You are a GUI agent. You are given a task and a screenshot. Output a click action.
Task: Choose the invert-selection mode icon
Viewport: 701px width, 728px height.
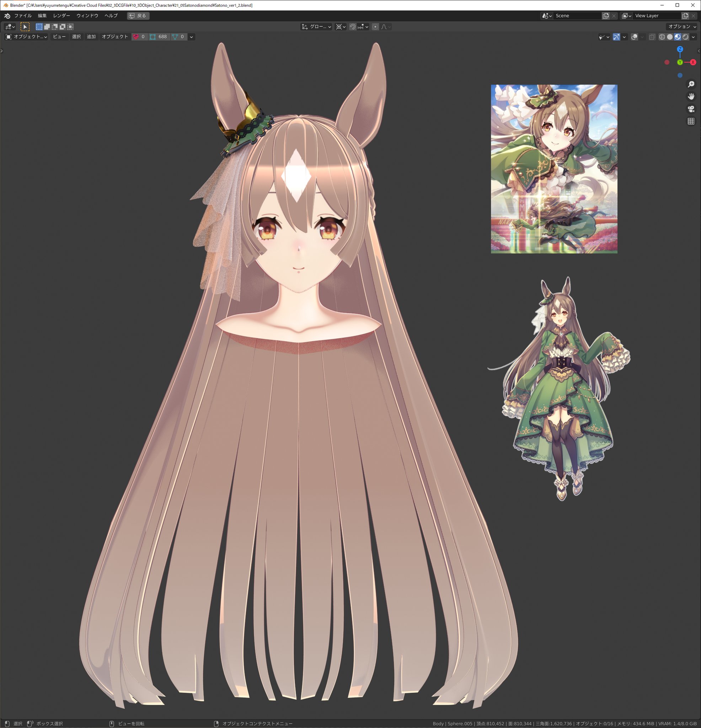[63, 27]
